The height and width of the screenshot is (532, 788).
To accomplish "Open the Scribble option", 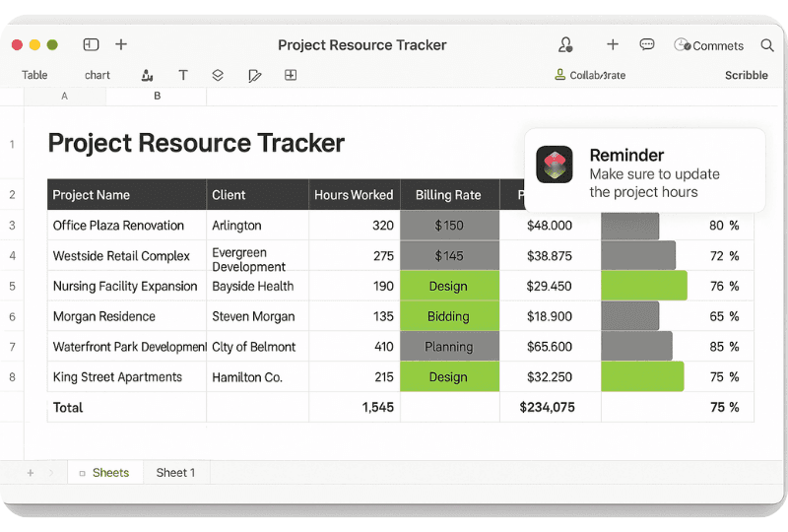I will click(x=747, y=76).
